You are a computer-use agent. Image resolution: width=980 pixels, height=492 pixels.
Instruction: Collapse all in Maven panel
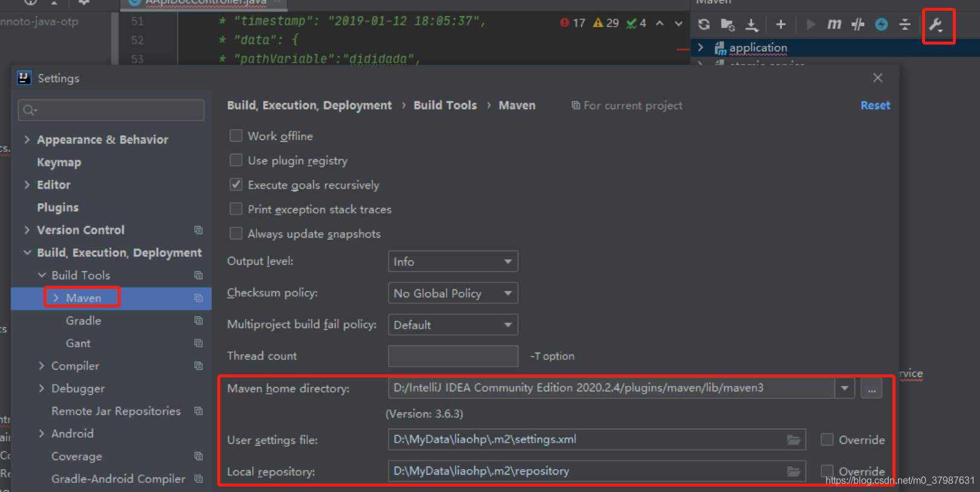coord(905,25)
